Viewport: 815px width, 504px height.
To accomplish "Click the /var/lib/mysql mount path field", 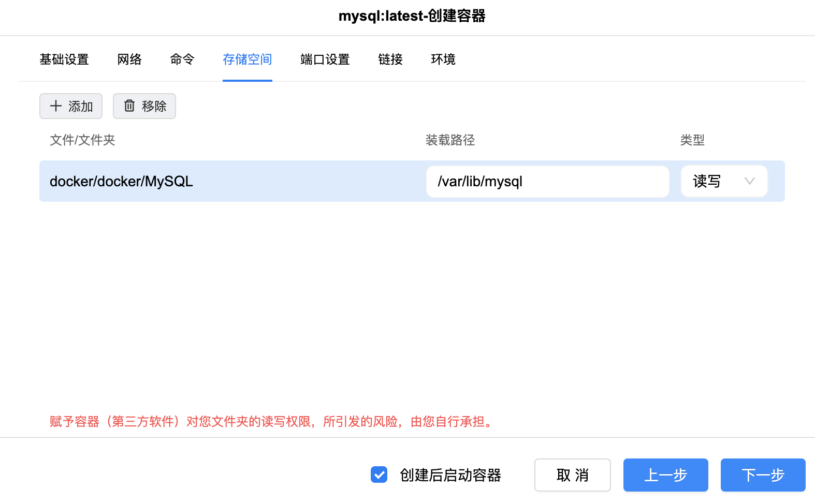I will coord(547,182).
